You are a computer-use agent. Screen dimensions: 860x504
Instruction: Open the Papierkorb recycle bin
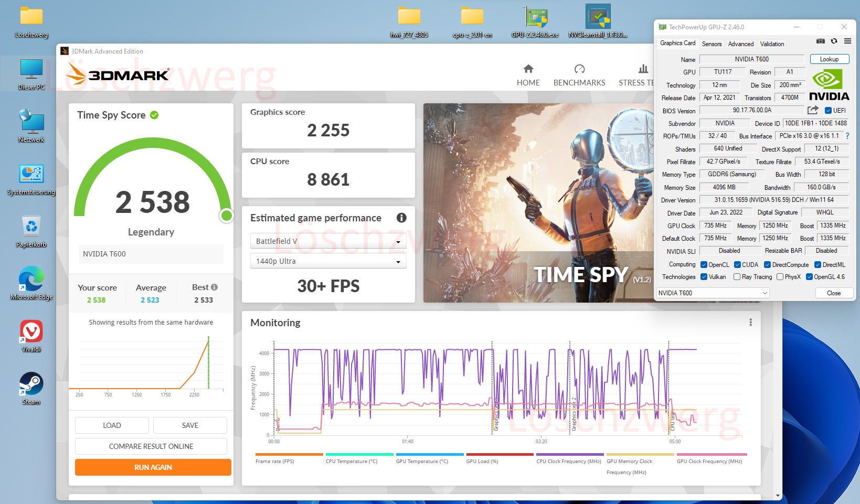tap(31, 232)
